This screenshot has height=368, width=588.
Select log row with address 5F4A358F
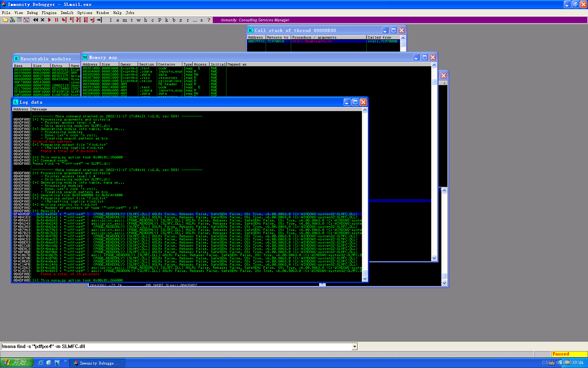click(187, 214)
